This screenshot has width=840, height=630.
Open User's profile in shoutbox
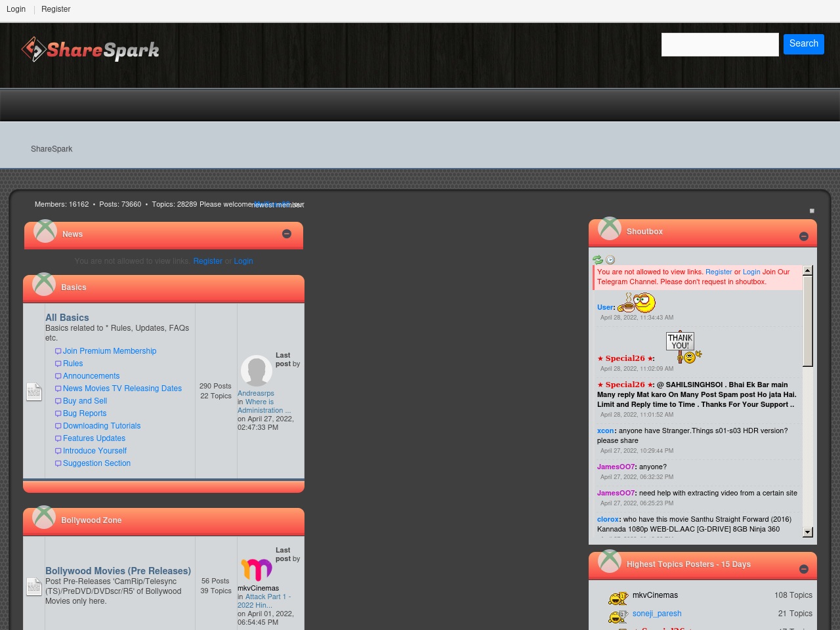(605, 307)
